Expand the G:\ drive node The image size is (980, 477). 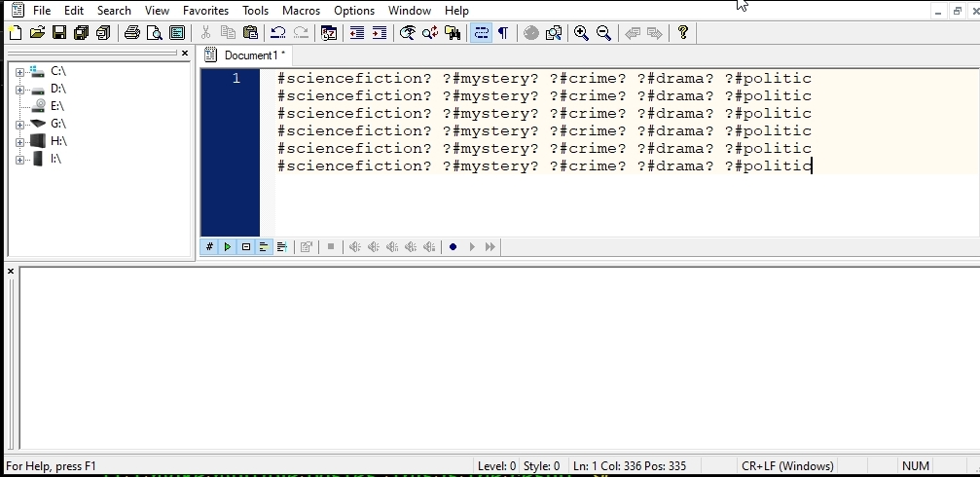pyautogui.click(x=20, y=125)
